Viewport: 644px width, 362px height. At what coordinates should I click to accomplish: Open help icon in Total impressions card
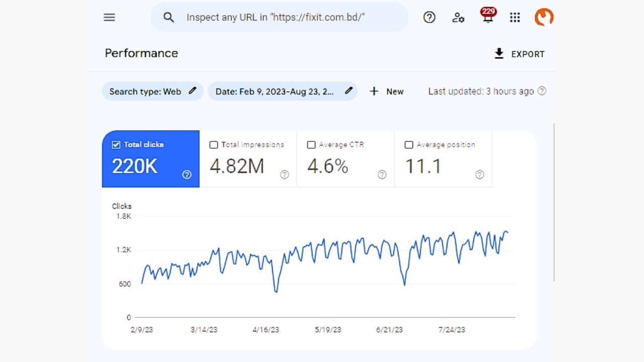pyautogui.click(x=284, y=174)
